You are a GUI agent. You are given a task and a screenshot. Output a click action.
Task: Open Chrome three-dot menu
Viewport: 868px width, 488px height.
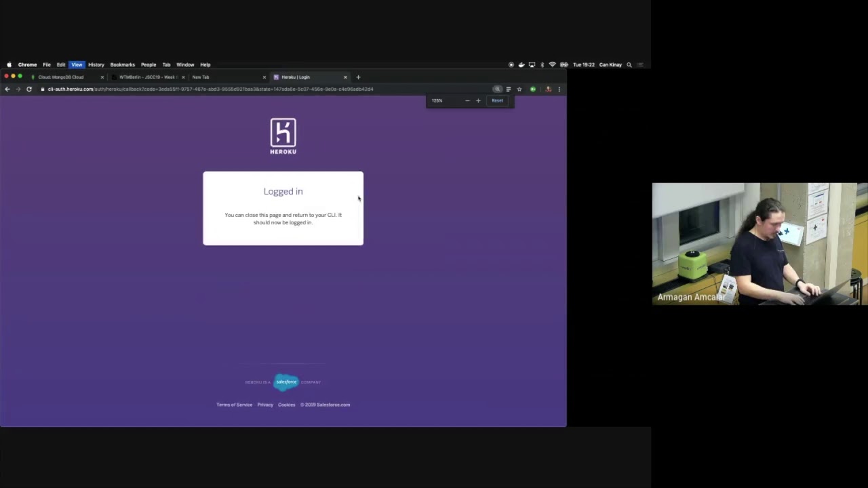[559, 89]
